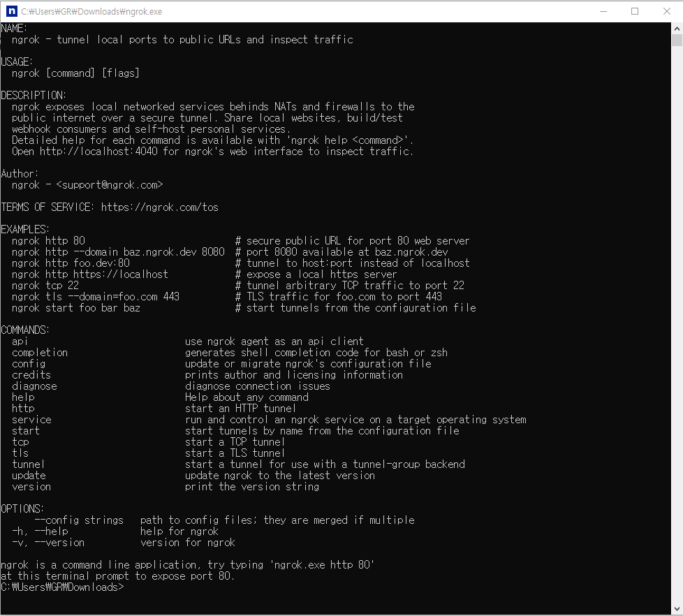Click the C:\Users\GR\Downloads> command prompt line
This screenshot has height=616, width=683.
(x=62, y=587)
